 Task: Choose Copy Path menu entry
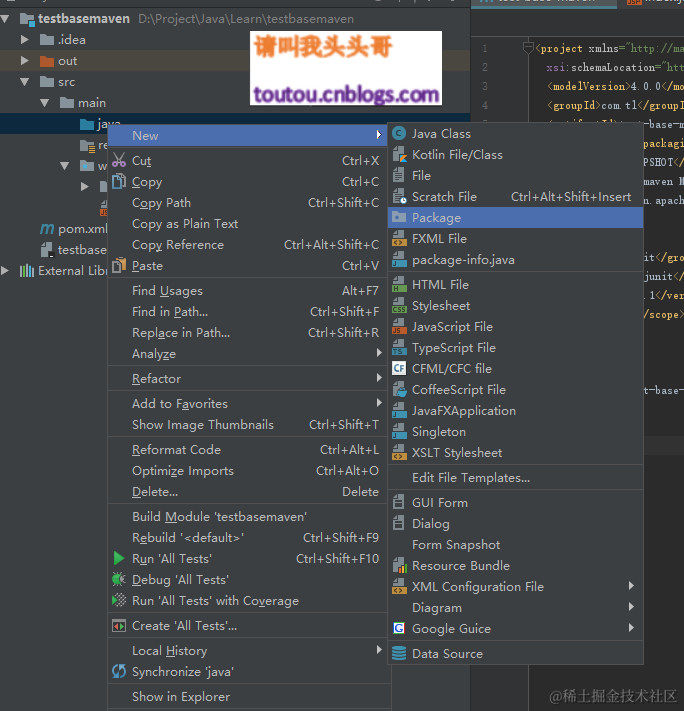pyautogui.click(x=247, y=203)
